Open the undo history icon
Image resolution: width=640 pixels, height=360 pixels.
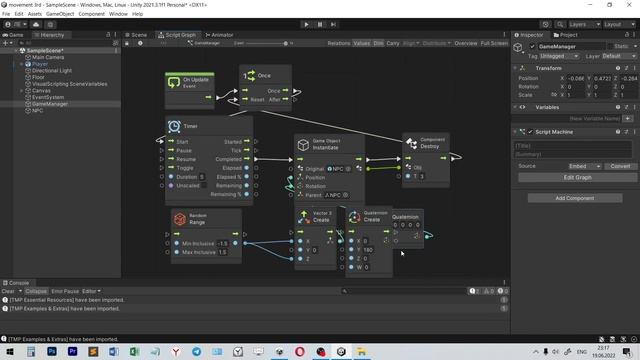point(546,24)
